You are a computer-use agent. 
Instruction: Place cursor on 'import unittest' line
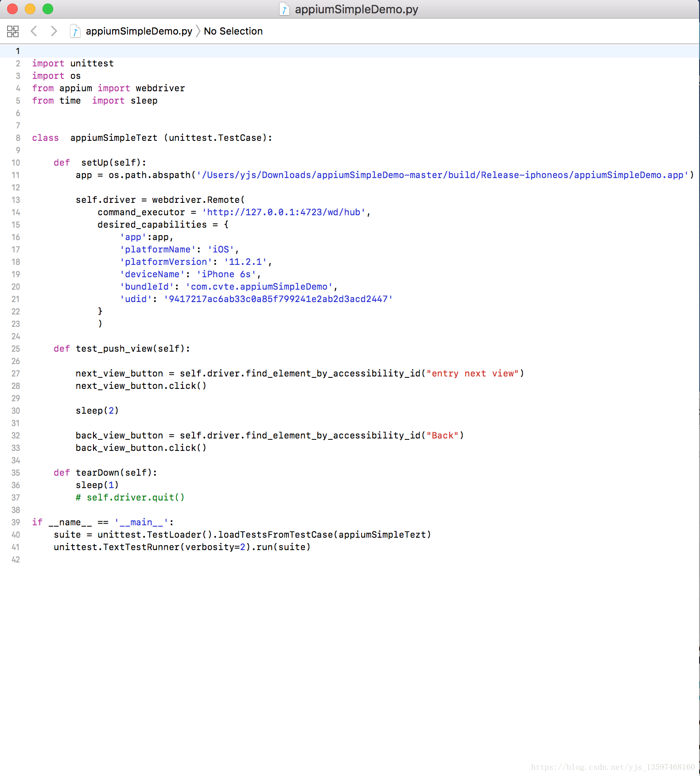pyautogui.click(x=73, y=63)
